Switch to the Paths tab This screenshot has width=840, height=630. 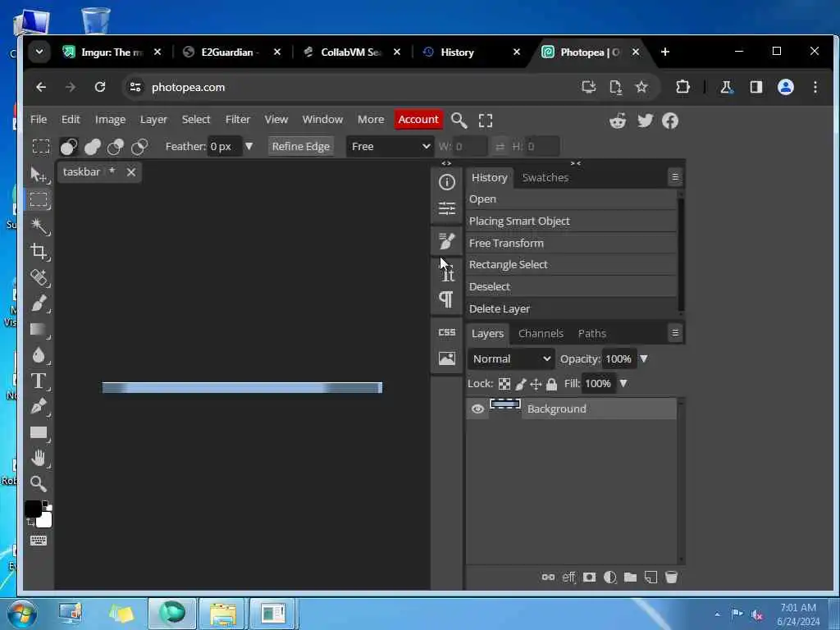pyautogui.click(x=592, y=333)
